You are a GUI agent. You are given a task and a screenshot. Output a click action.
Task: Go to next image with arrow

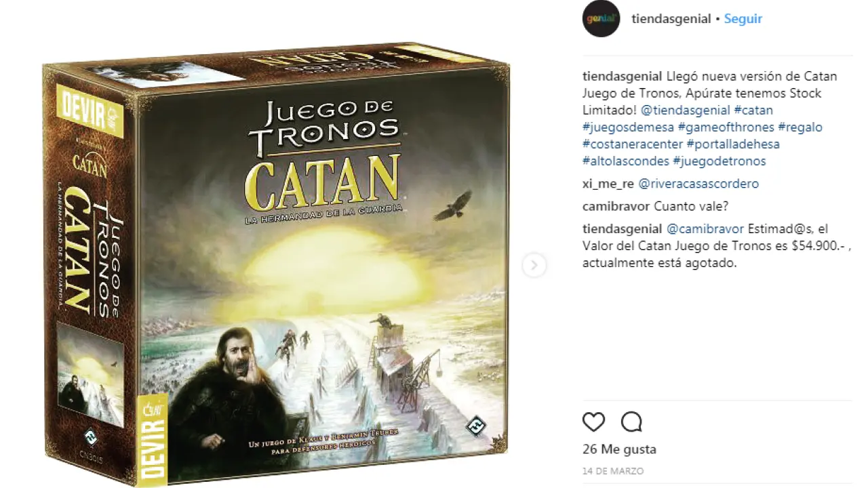click(534, 265)
